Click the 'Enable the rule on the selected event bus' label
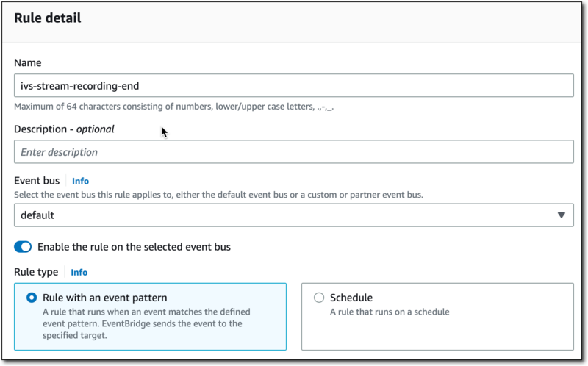This screenshot has width=588, height=366. (x=134, y=247)
